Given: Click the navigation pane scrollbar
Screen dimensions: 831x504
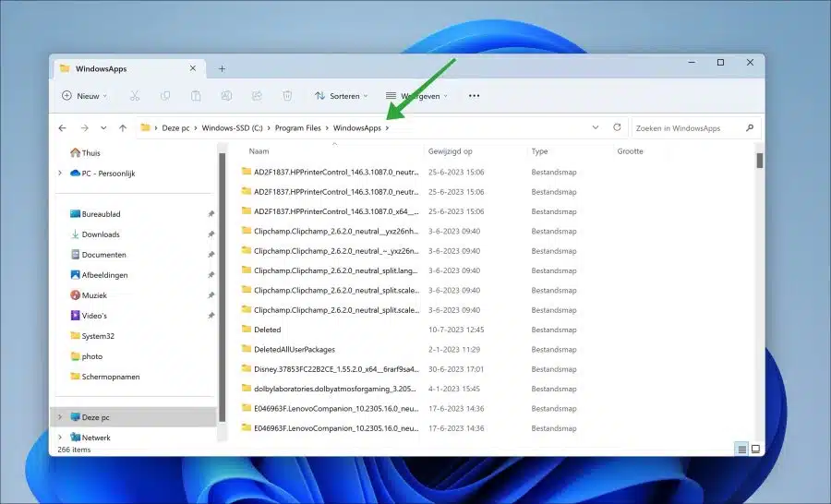Looking at the screenshot, I should (222, 287).
